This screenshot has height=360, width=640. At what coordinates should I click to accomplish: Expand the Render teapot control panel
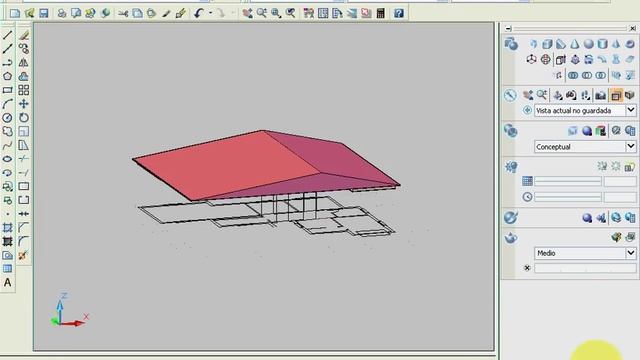[510, 238]
